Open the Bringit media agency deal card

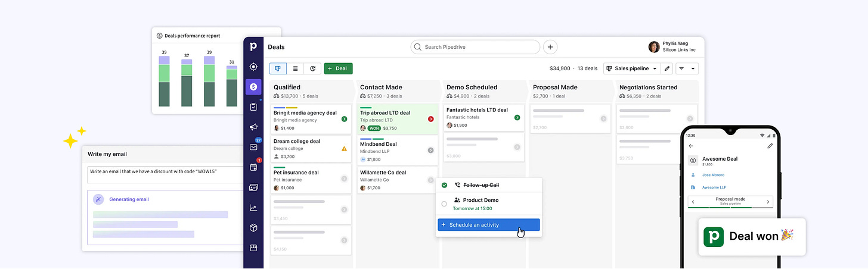coord(311,120)
